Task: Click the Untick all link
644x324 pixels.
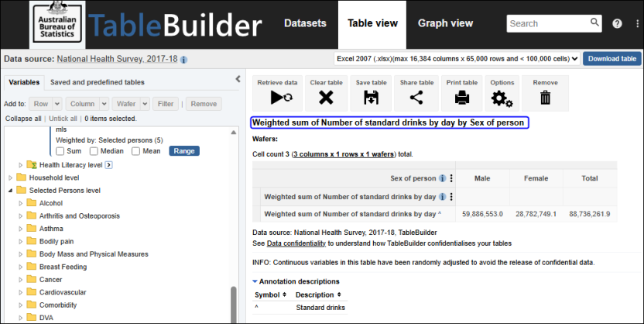Action: coord(63,119)
